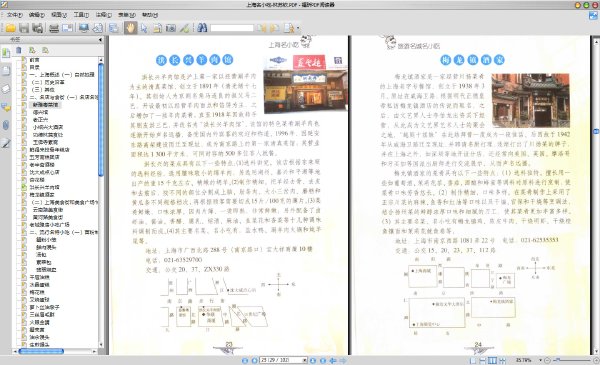Click the binoculars search icon

click(x=202, y=28)
